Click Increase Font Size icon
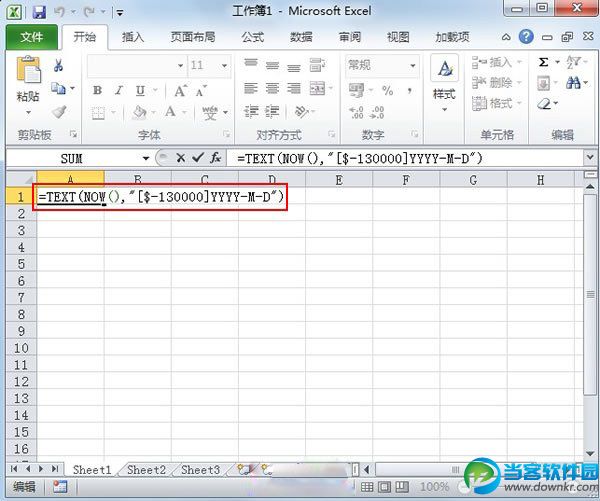The width and height of the screenshot is (600, 501). [x=180, y=91]
